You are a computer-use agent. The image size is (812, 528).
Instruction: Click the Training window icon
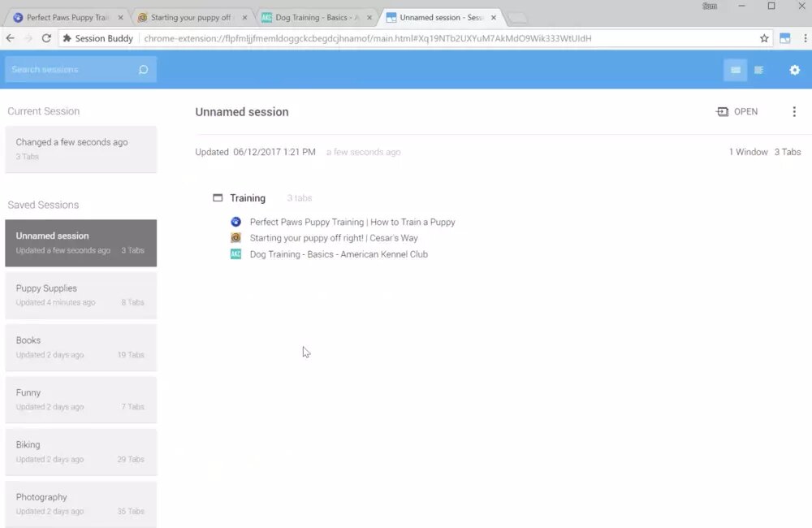pyautogui.click(x=218, y=198)
